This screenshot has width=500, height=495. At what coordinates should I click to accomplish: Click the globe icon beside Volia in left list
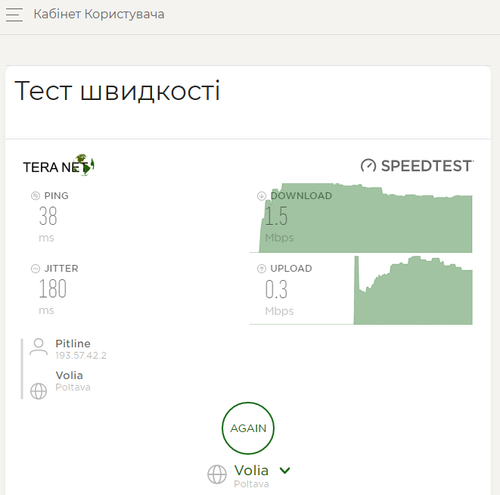39,391
